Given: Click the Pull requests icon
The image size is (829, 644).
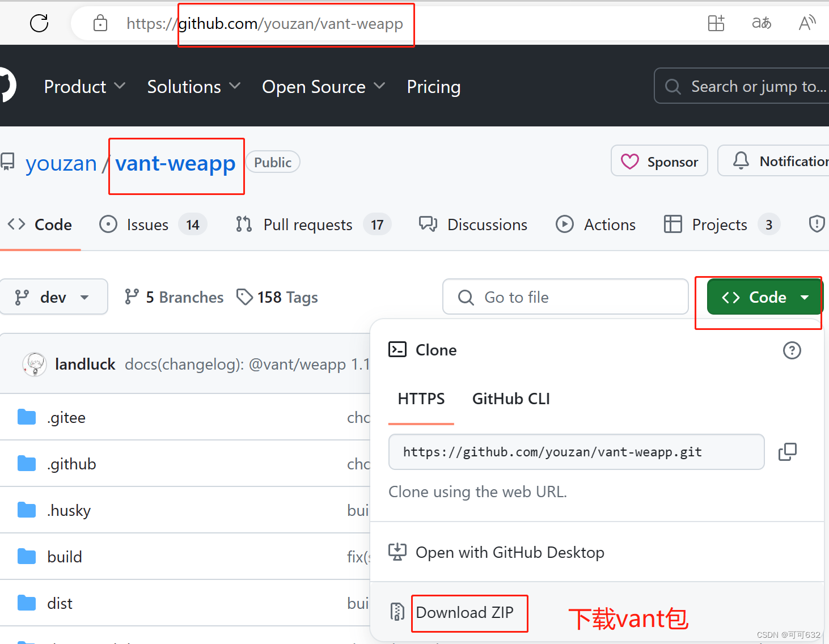Looking at the screenshot, I should [244, 224].
